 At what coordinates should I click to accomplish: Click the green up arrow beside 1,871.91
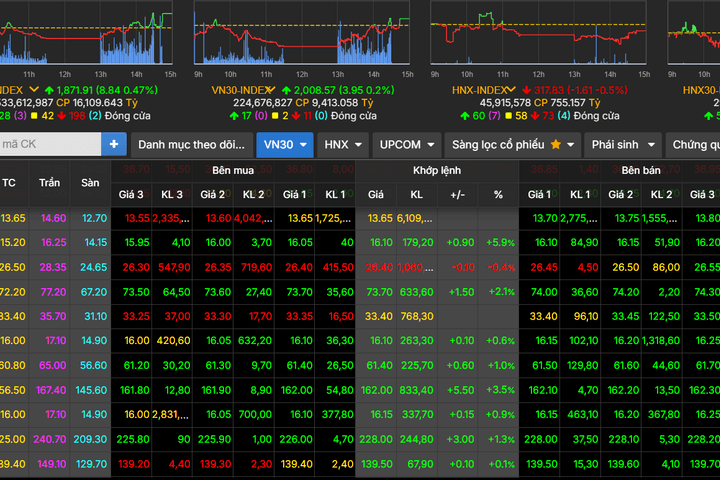click(x=50, y=90)
